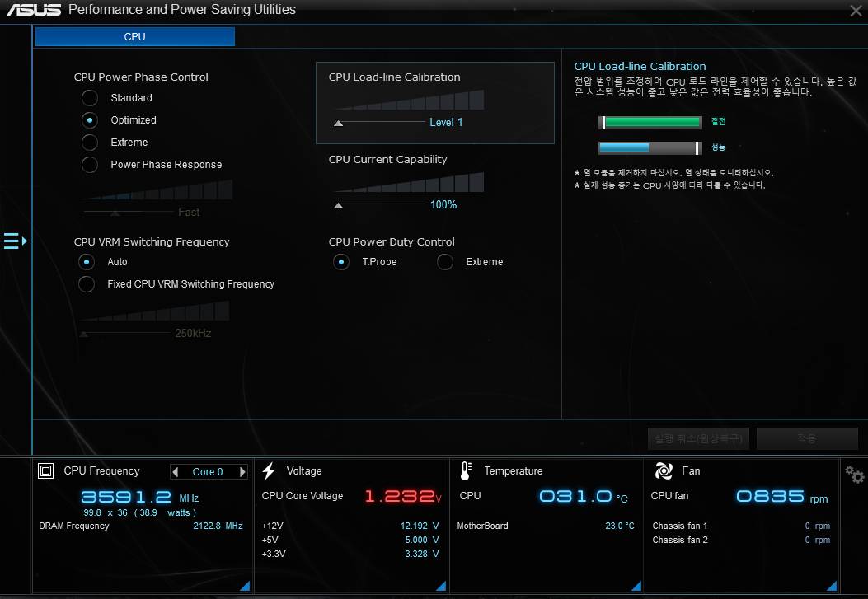Select Auto VRM switching frequency

click(87, 262)
